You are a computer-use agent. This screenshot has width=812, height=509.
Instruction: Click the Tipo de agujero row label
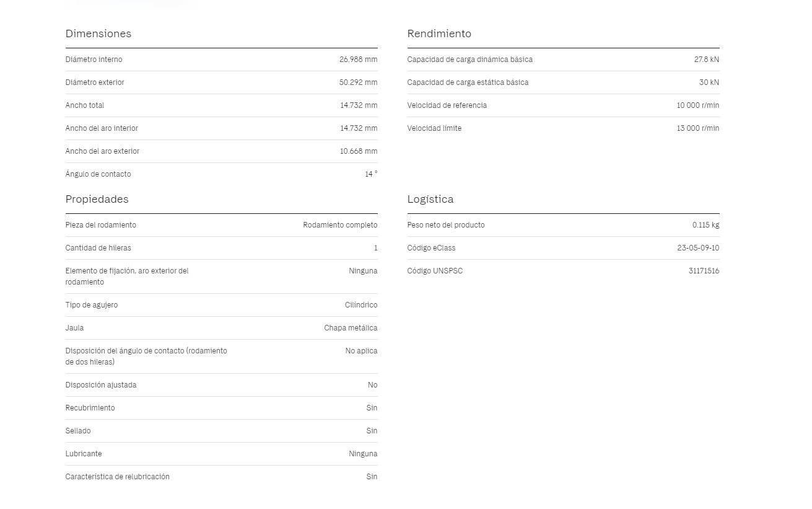92,305
